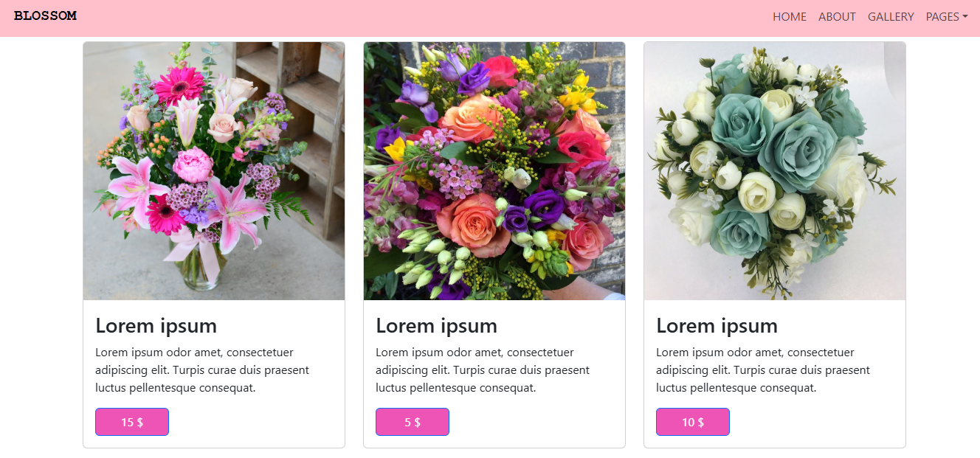Click the PAGES dropdown caret arrow
Screen dimensions: 980x458
pos(965,17)
